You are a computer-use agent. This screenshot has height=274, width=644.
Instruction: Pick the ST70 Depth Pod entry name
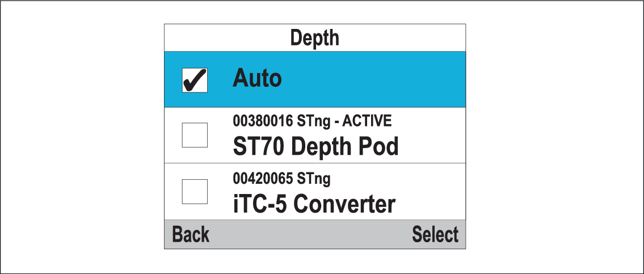click(315, 147)
